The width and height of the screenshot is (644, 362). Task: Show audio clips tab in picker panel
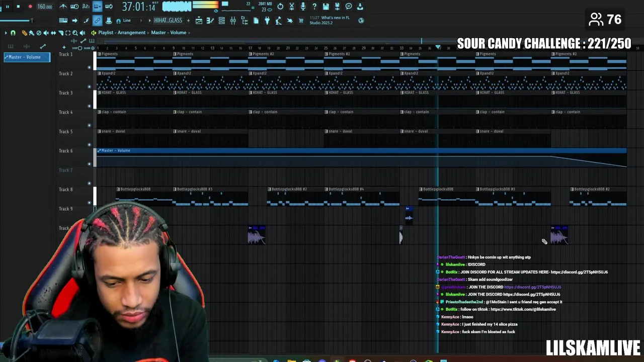pyautogui.click(x=26, y=47)
